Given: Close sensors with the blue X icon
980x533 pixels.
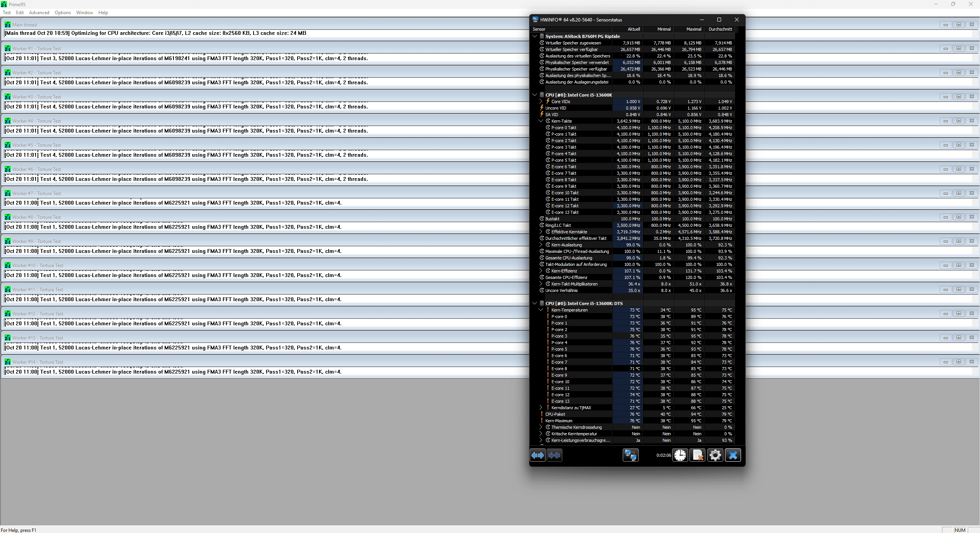Looking at the screenshot, I should coord(733,455).
